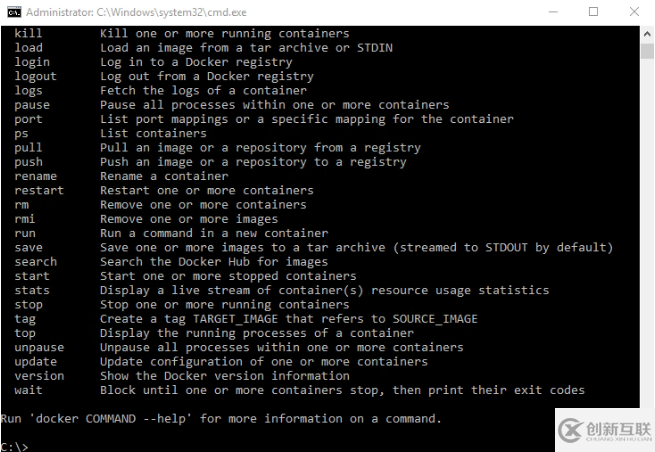Click the 'logout' command name

tap(36, 76)
